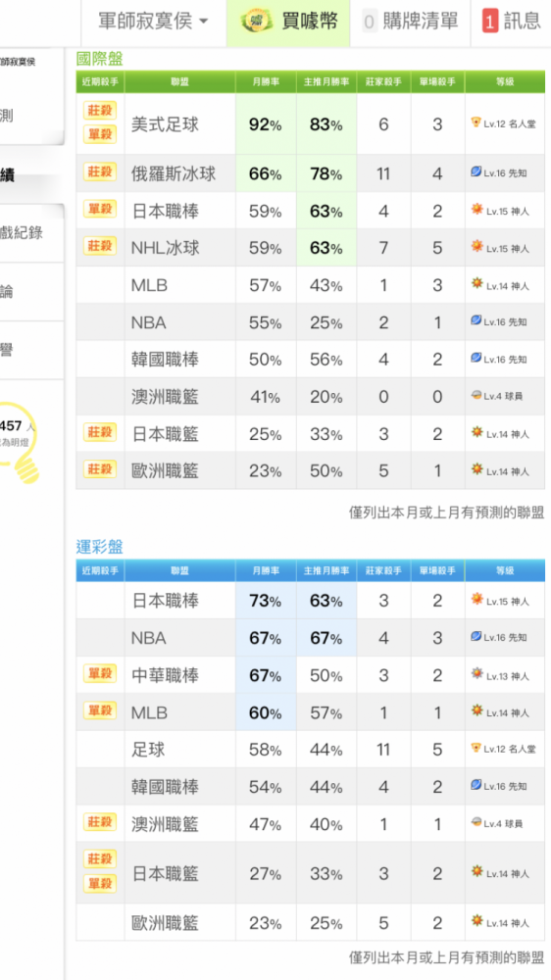Select the 美式足球 league link
The width and height of the screenshot is (551, 980).
click(x=165, y=124)
